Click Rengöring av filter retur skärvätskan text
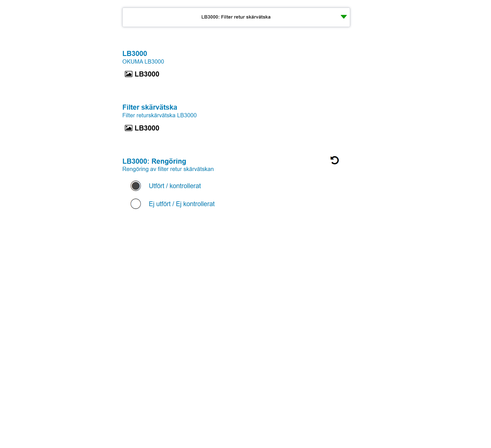 pyautogui.click(x=168, y=169)
